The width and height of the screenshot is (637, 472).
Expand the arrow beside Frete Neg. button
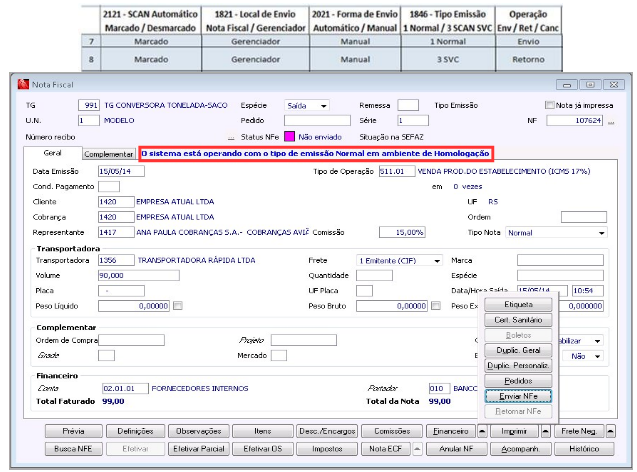coord(610,431)
